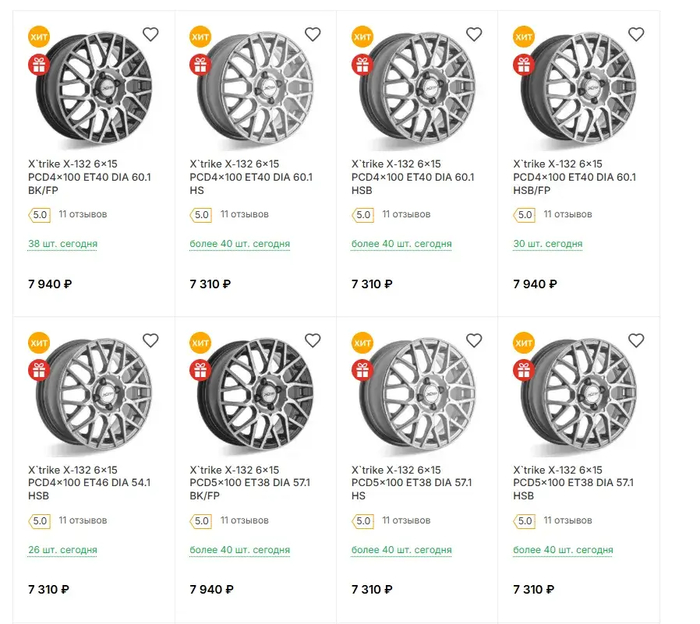Click gift icon on PCD5×100 ET38 HSB card

[524, 370]
